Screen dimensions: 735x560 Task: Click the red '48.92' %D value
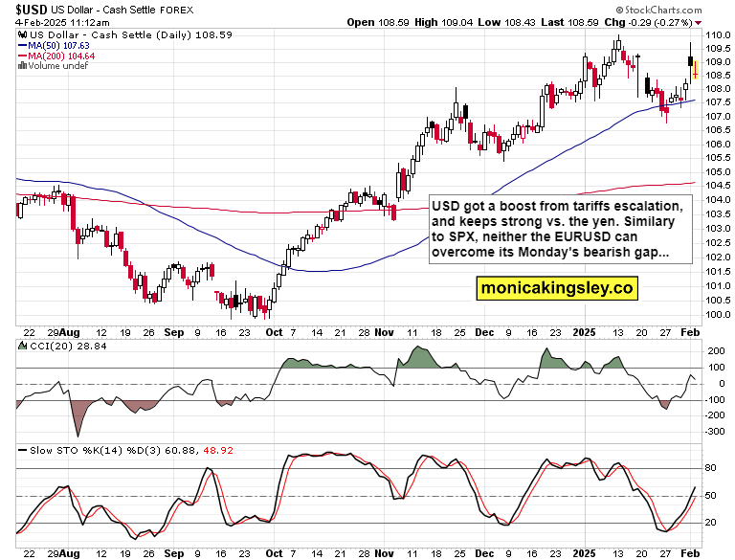pyautogui.click(x=218, y=450)
